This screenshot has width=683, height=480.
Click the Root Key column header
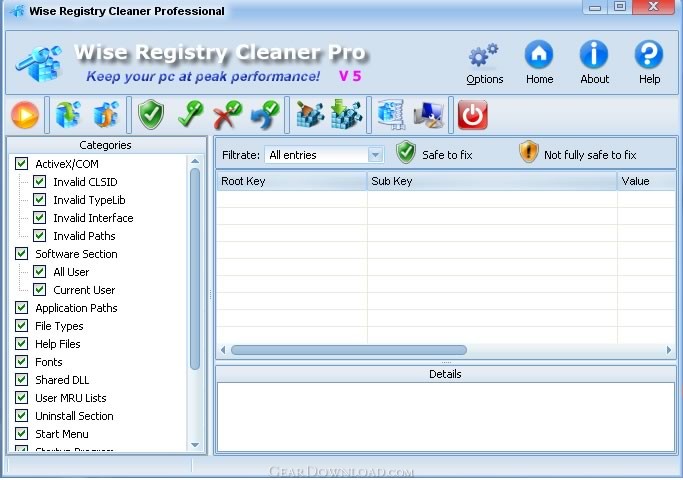coord(291,181)
